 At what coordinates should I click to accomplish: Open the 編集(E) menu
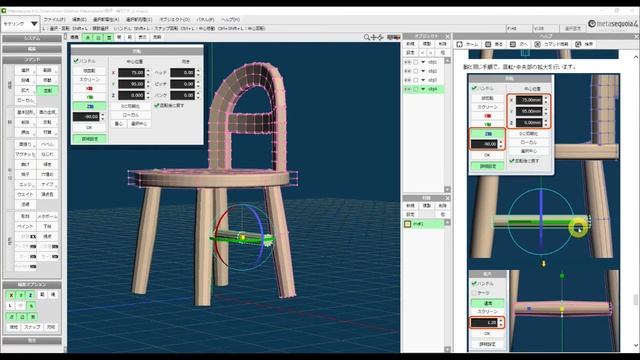[79, 19]
